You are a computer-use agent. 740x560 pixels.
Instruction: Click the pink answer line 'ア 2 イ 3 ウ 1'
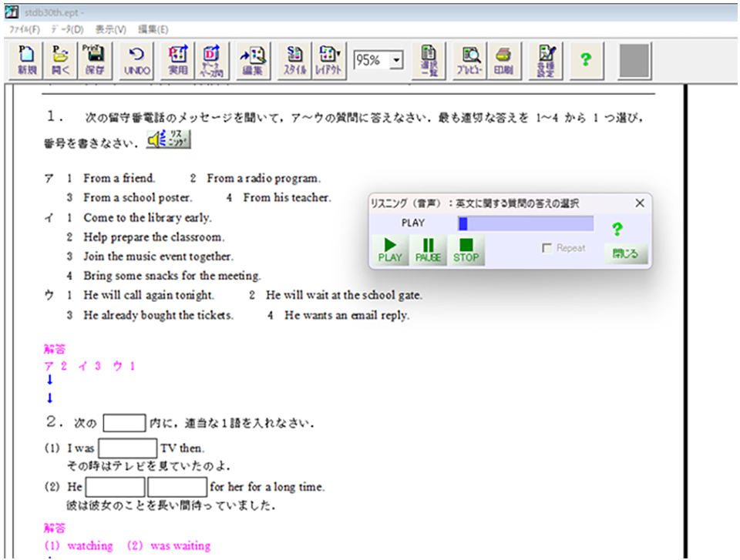click(x=89, y=366)
